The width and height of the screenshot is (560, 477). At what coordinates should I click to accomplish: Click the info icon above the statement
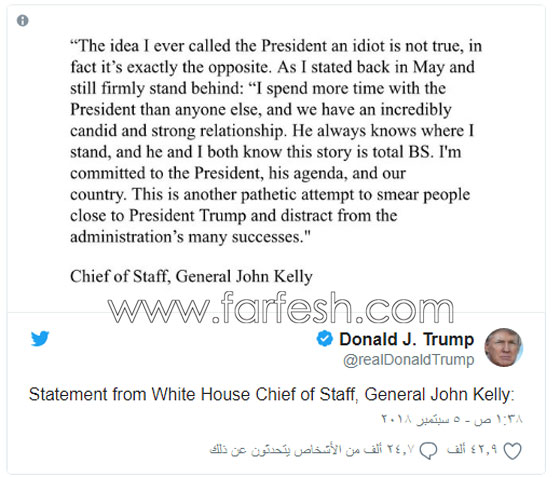pyautogui.click(x=22, y=21)
